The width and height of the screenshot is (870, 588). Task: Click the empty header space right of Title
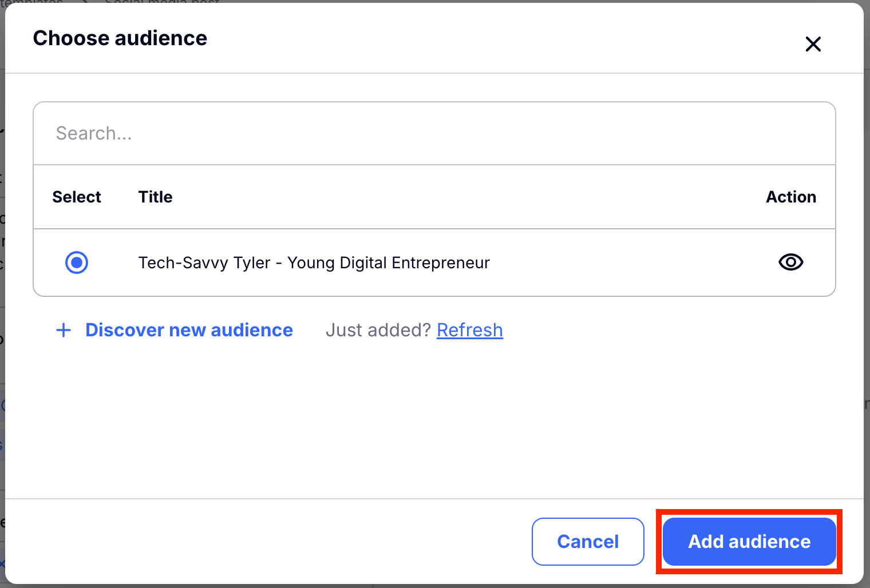(458, 197)
